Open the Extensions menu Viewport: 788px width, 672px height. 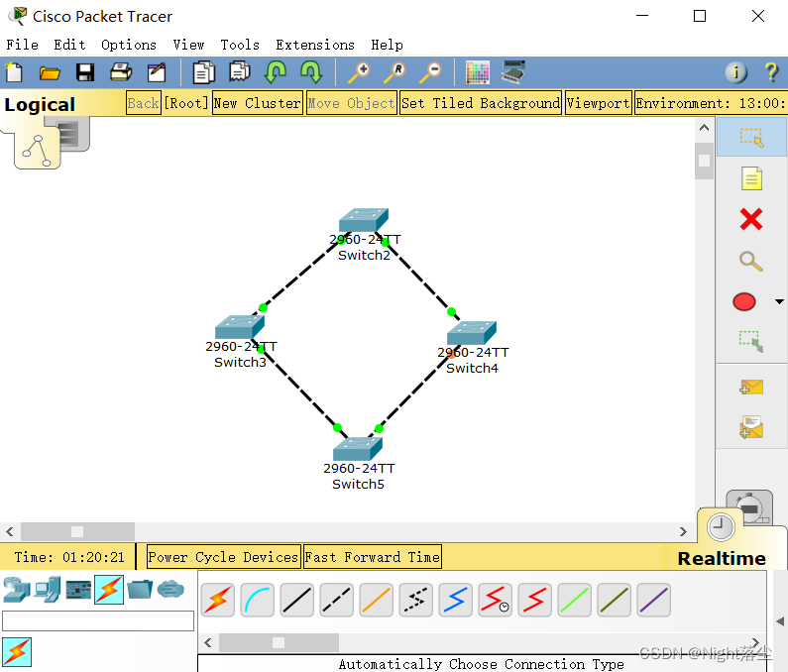click(315, 45)
